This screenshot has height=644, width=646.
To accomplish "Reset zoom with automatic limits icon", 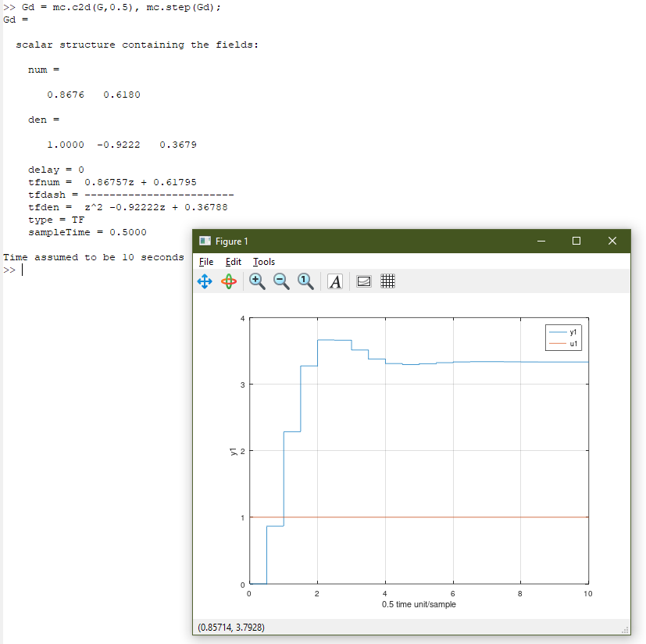I will 306,281.
